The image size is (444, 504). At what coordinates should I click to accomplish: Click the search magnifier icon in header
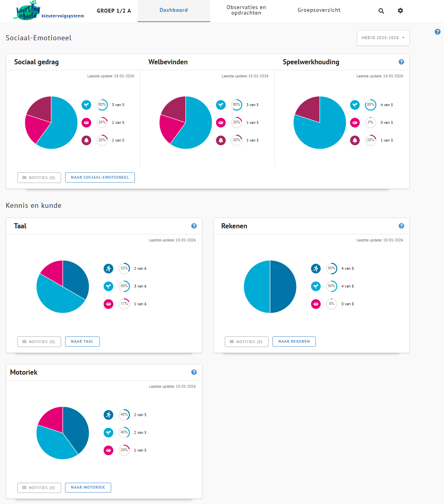381,11
